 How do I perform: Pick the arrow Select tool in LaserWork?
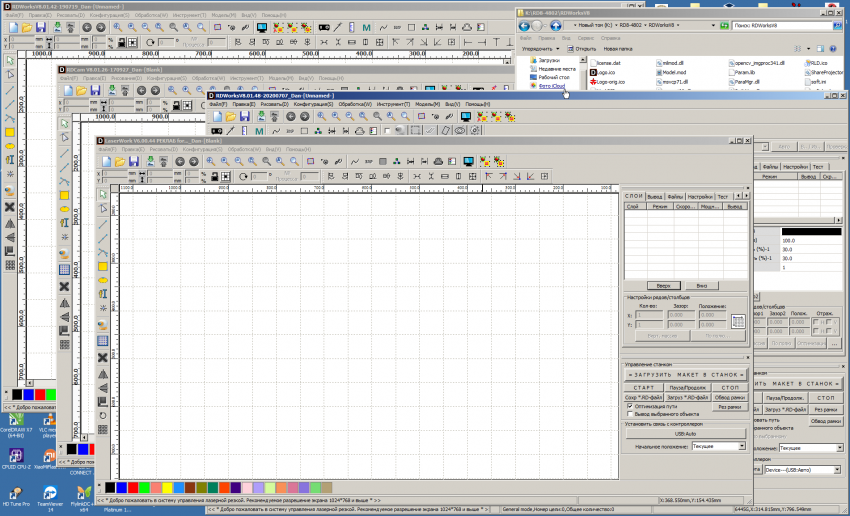[x=102, y=193]
